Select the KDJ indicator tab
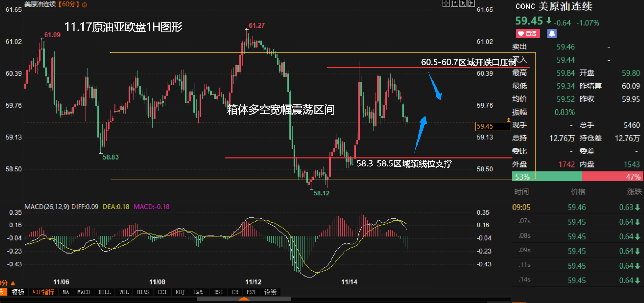The height and width of the screenshot is (303, 644). (180, 292)
